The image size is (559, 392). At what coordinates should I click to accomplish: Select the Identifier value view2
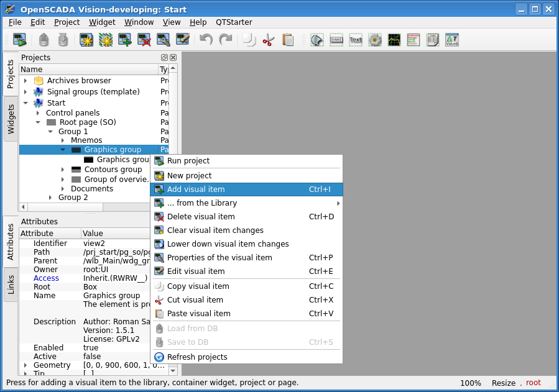pos(94,243)
